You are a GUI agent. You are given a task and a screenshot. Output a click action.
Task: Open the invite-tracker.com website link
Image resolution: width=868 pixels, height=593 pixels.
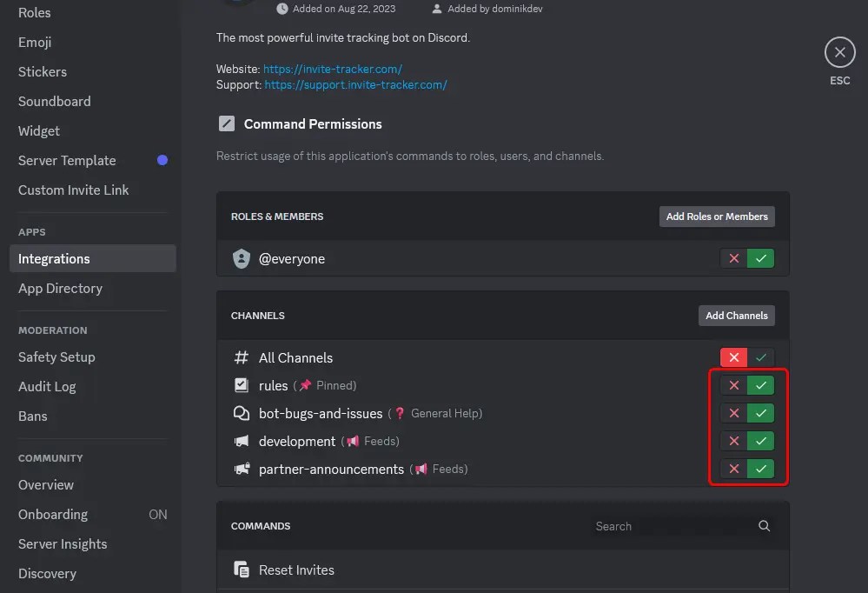(x=333, y=69)
